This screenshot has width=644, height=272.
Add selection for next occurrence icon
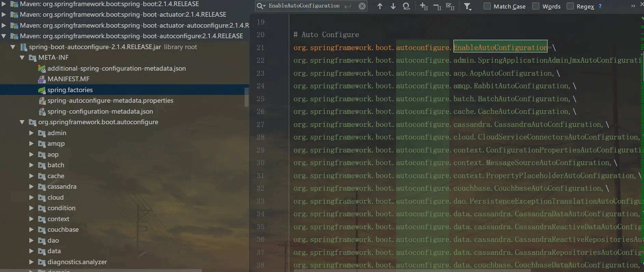(x=424, y=6)
